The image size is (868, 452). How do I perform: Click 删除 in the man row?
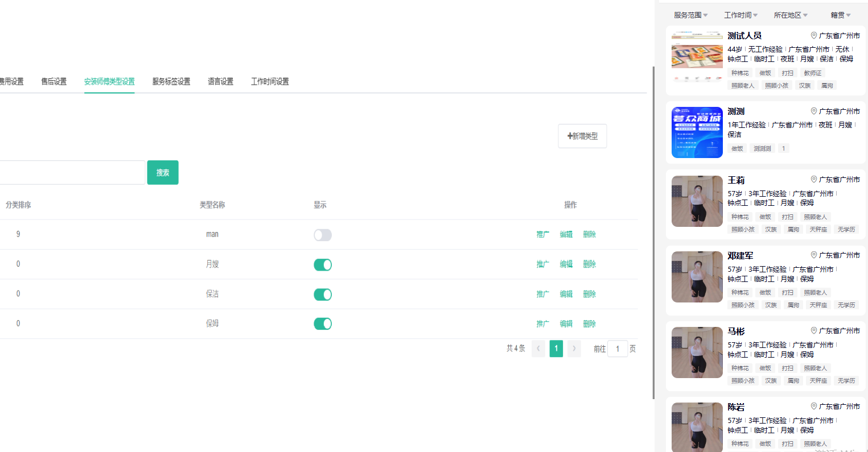click(590, 234)
